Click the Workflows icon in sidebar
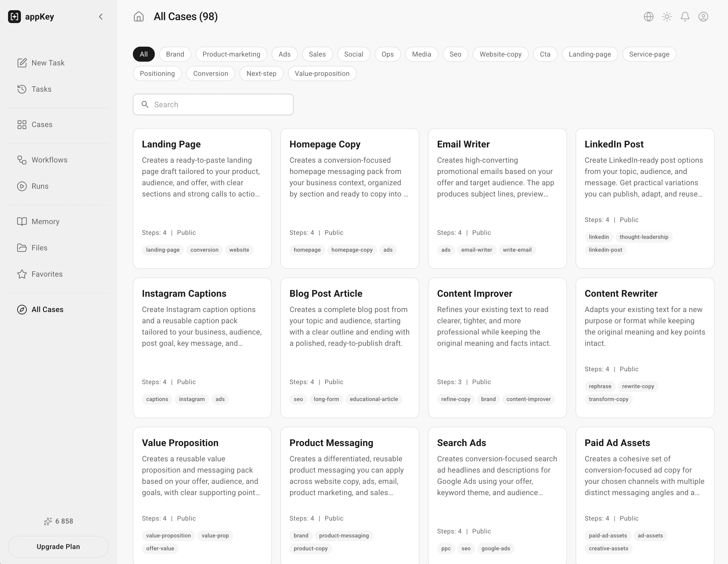Image resolution: width=728 pixels, height=564 pixels. click(x=22, y=160)
